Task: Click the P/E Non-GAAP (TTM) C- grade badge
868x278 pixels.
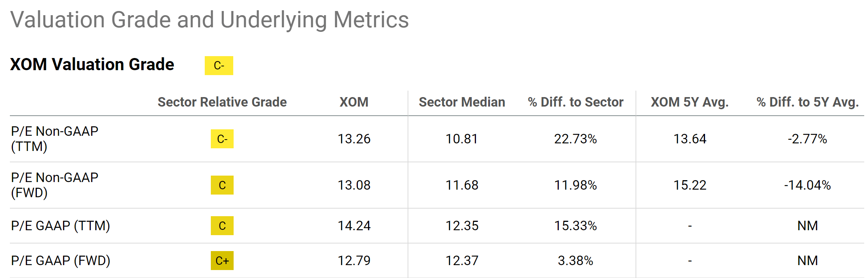Action: click(x=222, y=139)
